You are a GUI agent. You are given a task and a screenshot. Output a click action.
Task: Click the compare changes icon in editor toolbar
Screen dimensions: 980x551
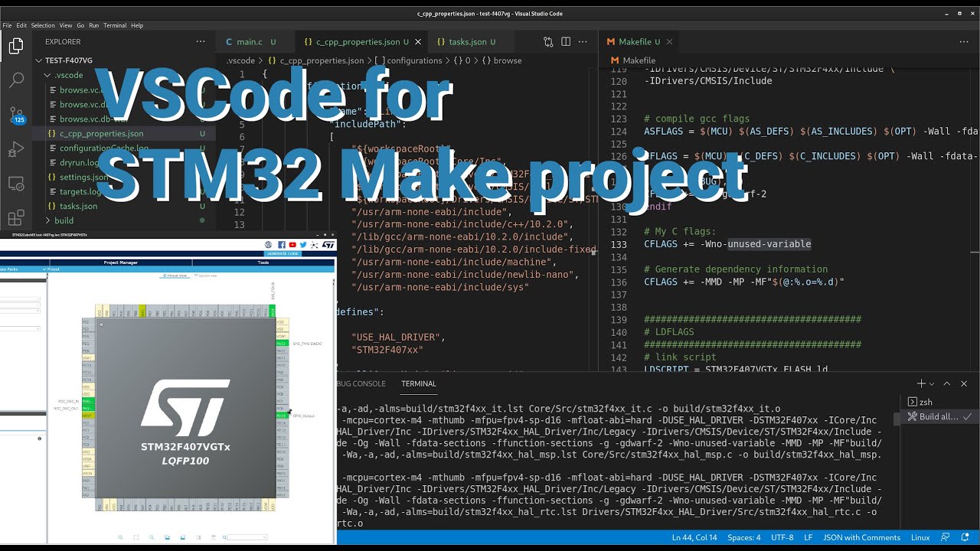pos(548,41)
